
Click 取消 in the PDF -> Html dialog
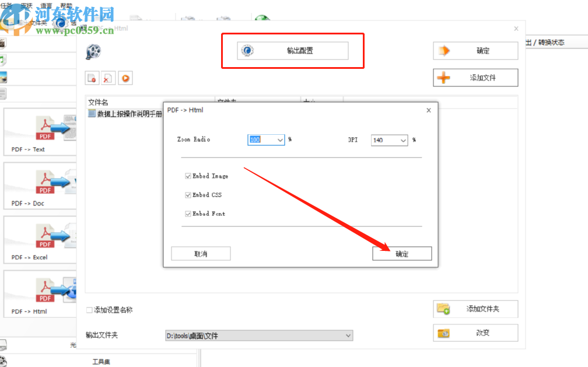(201, 254)
